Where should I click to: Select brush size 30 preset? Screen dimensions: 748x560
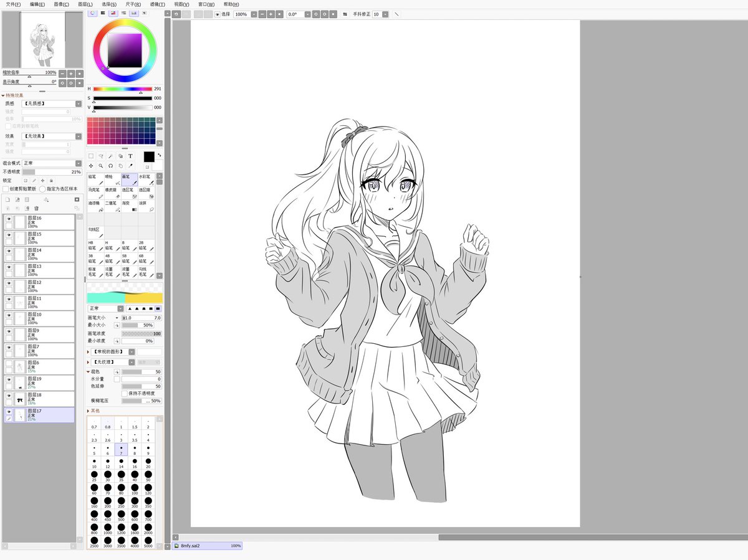click(108, 477)
